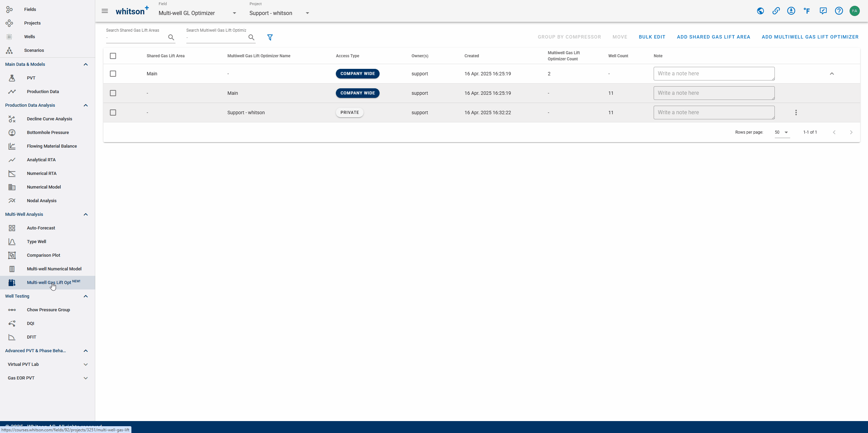Click the Auto-Forecast icon

12,228
